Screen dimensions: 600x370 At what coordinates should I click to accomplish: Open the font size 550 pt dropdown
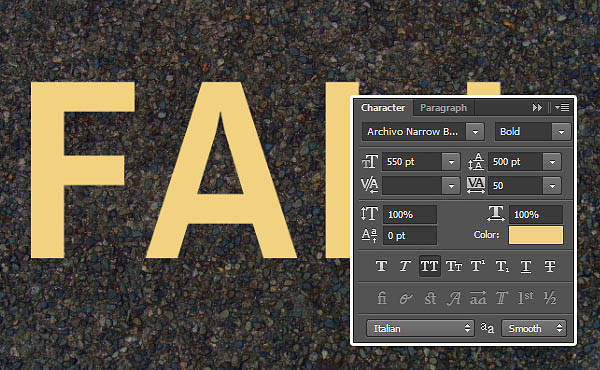[x=451, y=162]
